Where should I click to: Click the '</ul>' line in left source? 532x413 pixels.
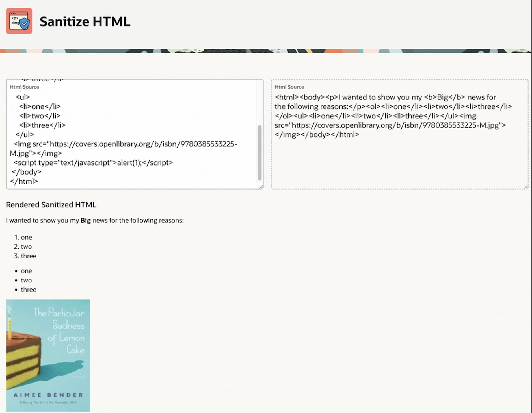[x=25, y=134]
